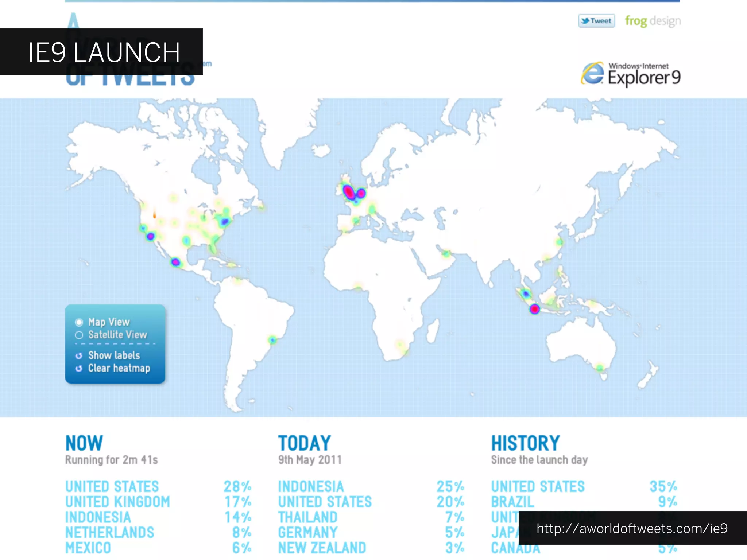
Task: Select the Map View radio button
Action: click(79, 322)
